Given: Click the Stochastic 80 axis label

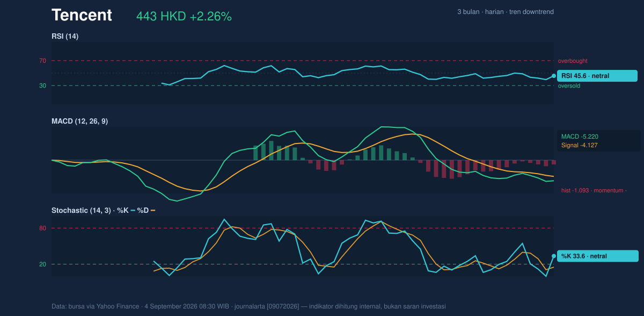Looking at the screenshot, I should point(42,228).
